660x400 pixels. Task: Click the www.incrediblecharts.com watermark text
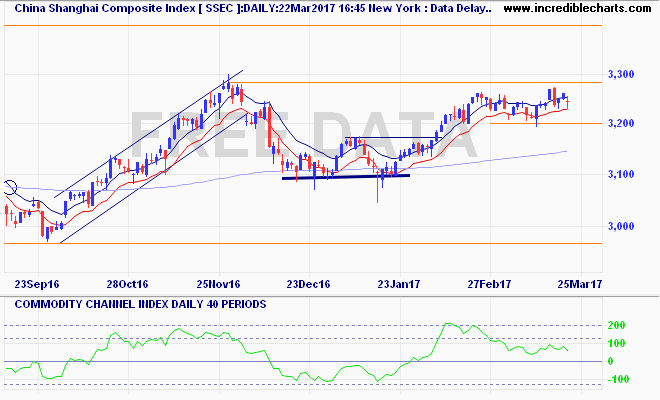click(x=577, y=8)
